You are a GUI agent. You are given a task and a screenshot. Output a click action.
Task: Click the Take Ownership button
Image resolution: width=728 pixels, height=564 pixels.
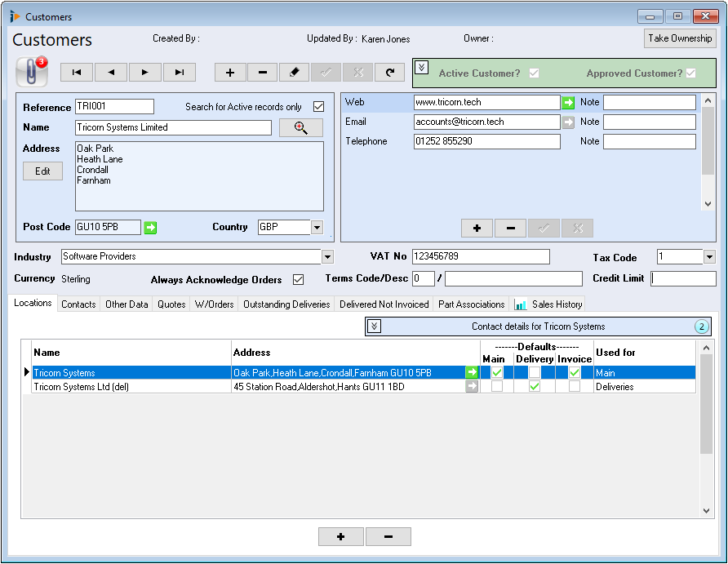point(680,38)
